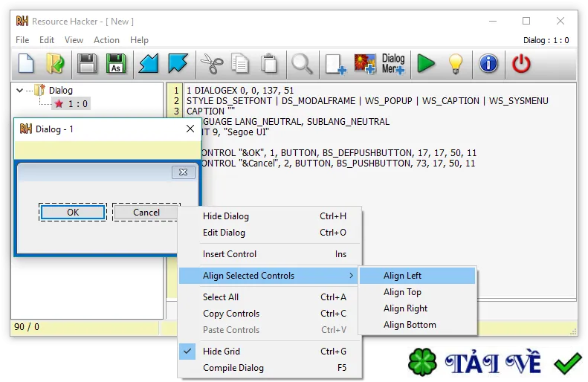Cut using the scissors icon
The image size is (588, 382).
[x=212, y=64]
